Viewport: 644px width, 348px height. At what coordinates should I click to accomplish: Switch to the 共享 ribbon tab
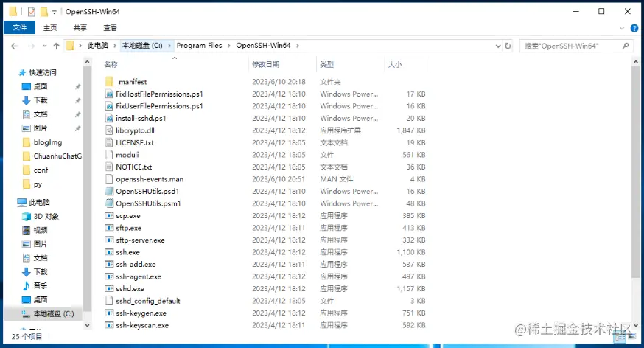click(80, 27)
